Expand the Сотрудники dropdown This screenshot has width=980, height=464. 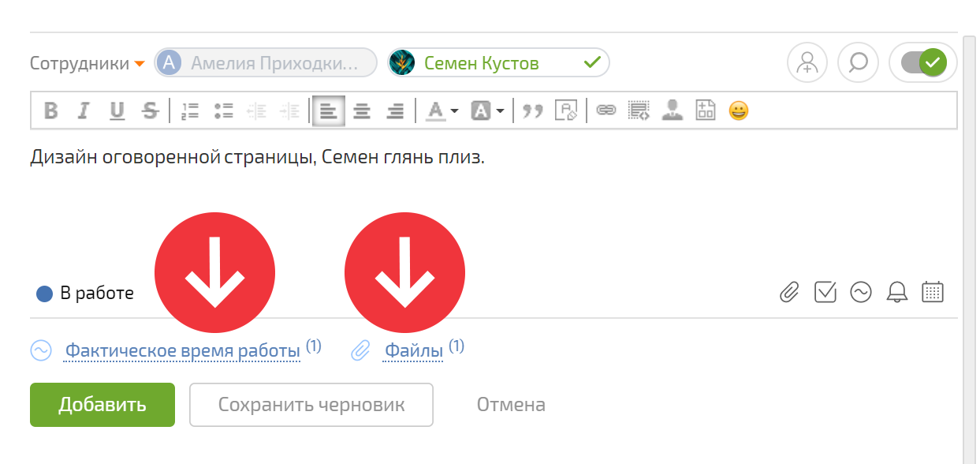coord(88,63)
